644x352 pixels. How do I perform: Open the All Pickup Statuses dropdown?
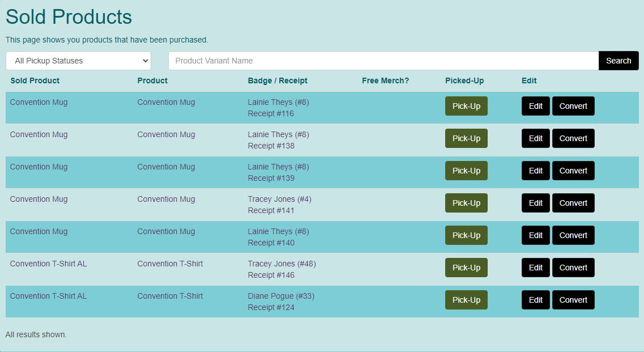click(78, 61)
